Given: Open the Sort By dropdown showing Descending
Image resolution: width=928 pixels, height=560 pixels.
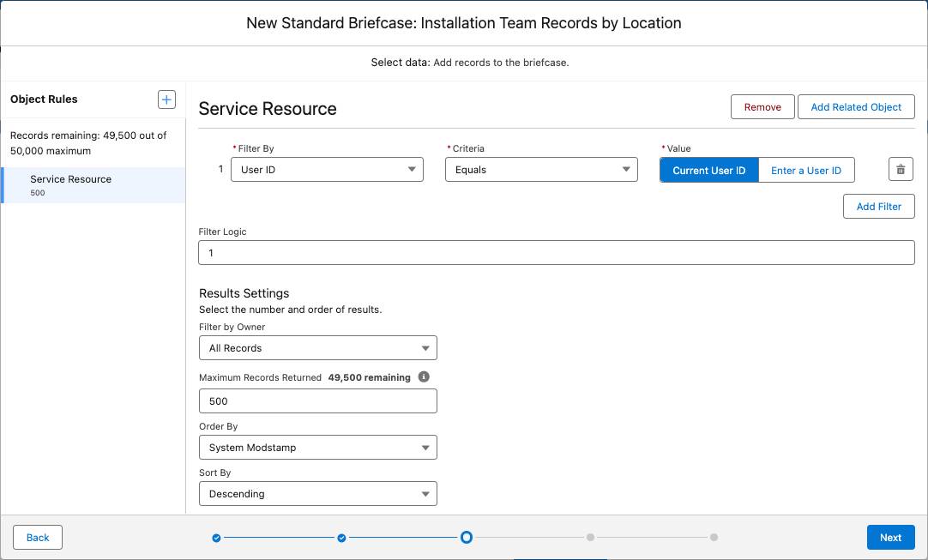Looking at the screenshot, I should coord(317,493).
